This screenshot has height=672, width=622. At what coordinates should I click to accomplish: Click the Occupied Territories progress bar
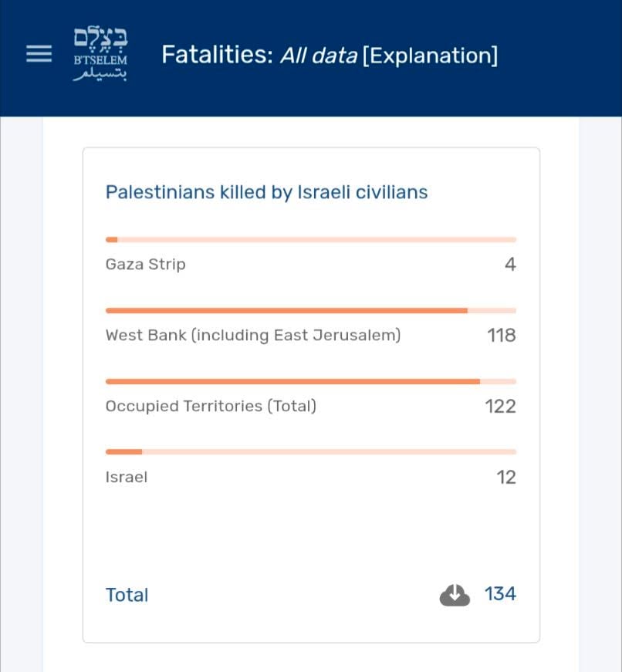311,381
